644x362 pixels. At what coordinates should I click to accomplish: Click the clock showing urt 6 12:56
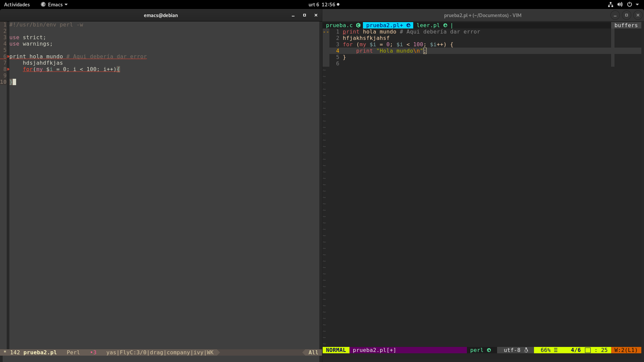321,4
